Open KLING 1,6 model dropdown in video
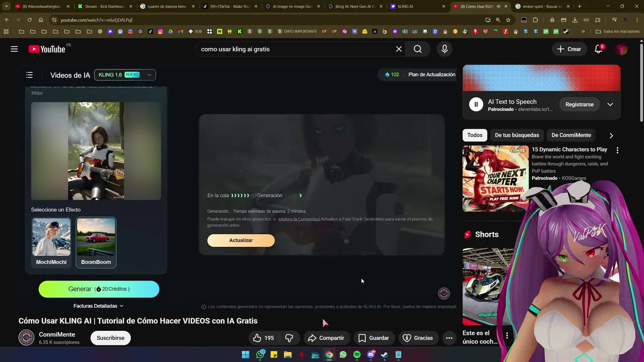644x362 pixels. pyautogui.click(x=125, y=74)
